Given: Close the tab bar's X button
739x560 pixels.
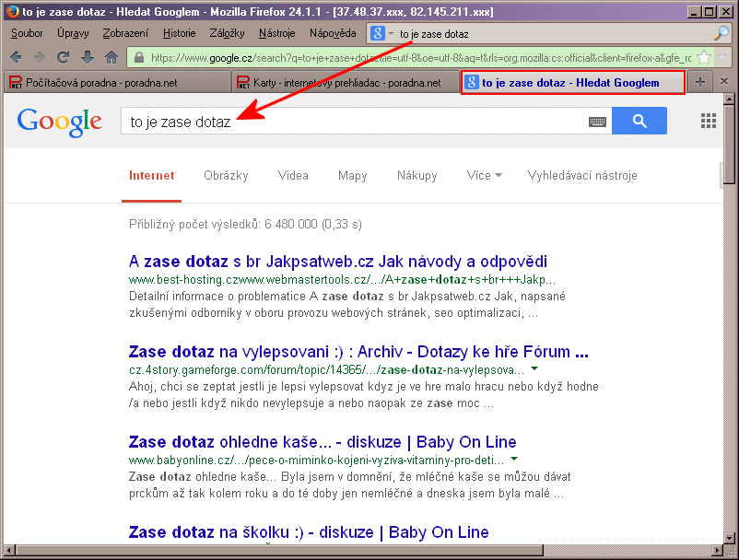Looking at the screenshot, I should point(724,81).
